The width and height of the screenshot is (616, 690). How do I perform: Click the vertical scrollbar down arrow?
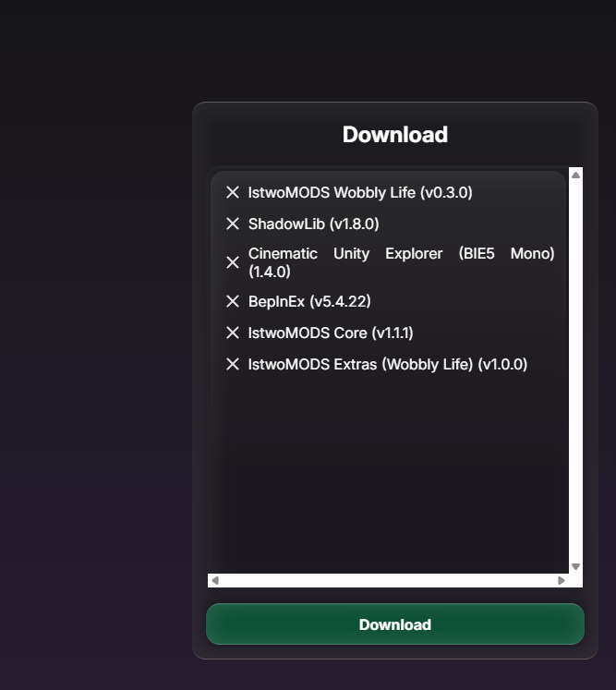[x=575, y=566]
